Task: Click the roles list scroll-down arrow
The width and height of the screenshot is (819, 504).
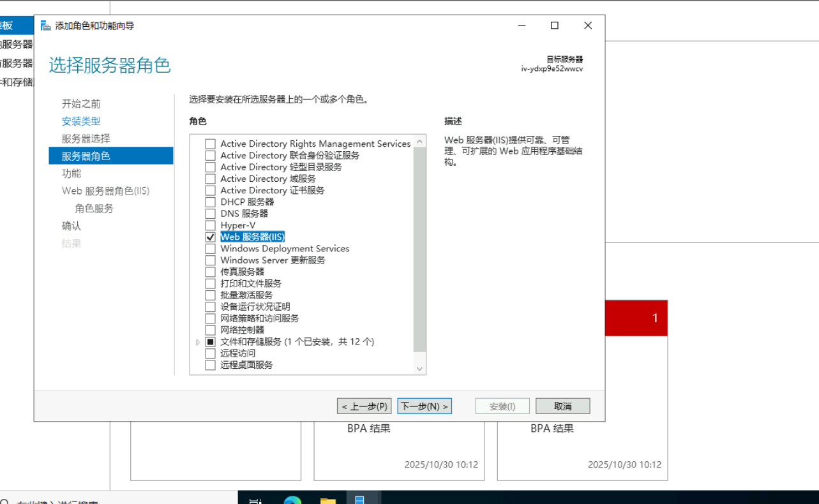Action: (419, 368)
